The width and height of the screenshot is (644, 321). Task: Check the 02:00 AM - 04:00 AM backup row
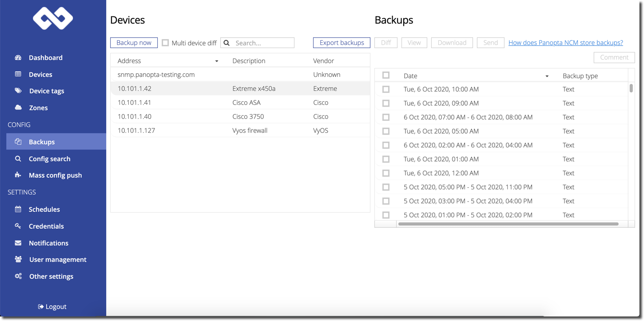click(x=386, y=145)
